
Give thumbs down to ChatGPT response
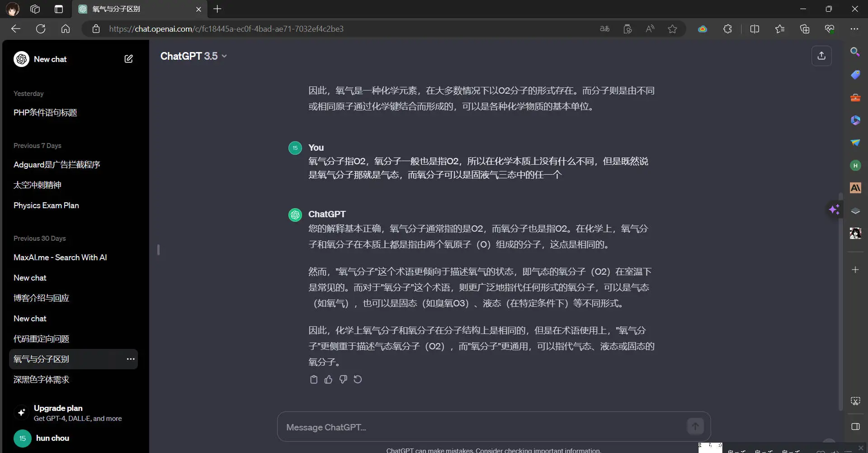coord(343,380)
